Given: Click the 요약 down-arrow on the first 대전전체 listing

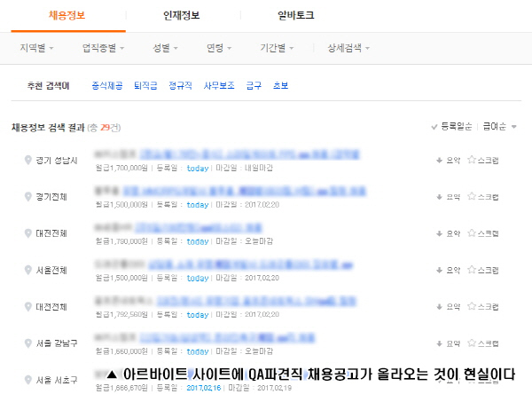Looking at the screenshot, I should [440, 233].
